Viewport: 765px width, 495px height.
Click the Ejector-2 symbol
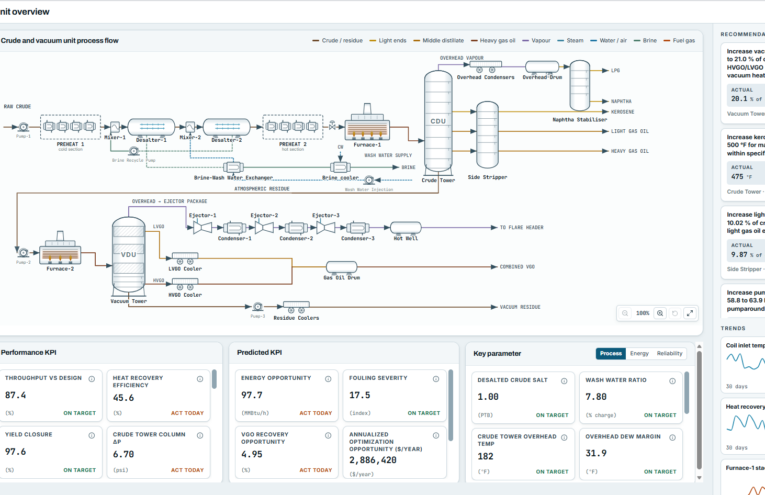click(264, 227)
